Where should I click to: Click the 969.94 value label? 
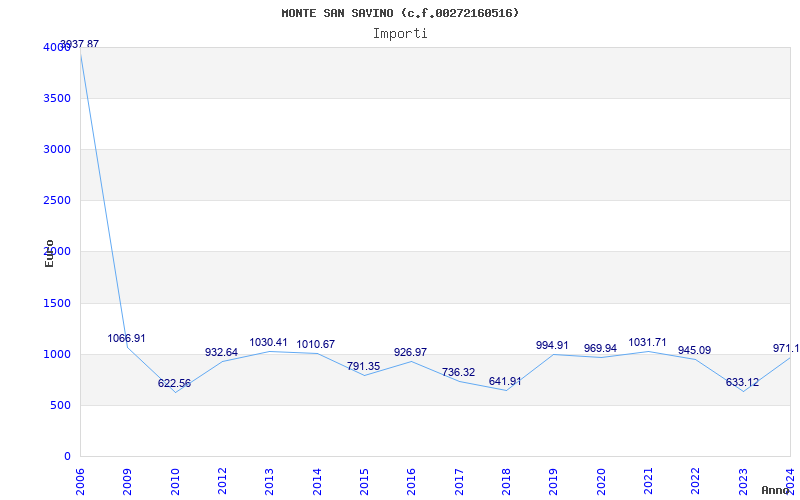[x=601, y=348]
